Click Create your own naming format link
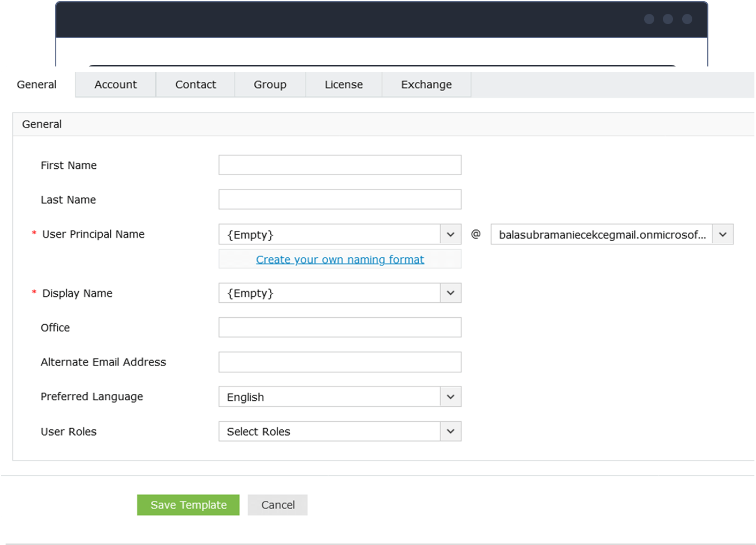Image resolution: width=756 pixels, height=545 pixels. point(339,259)
